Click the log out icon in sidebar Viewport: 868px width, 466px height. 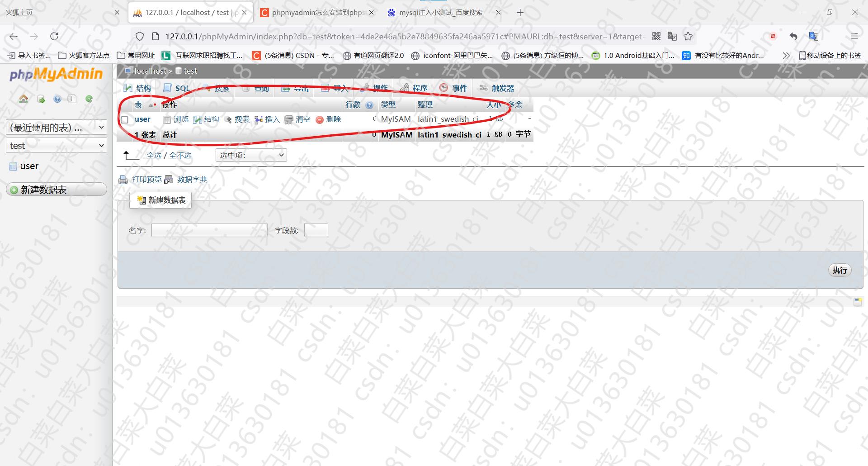pos(41,99)
